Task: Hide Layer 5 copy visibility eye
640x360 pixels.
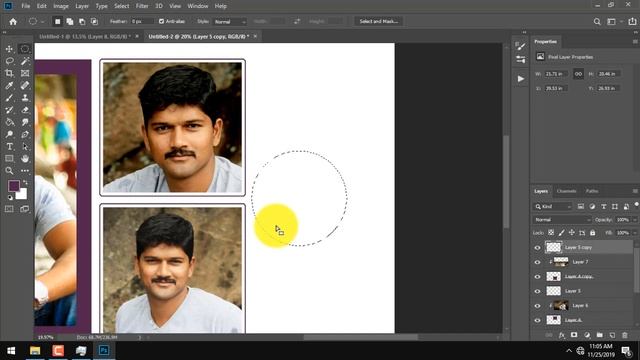Action: [x=537, y=248]
